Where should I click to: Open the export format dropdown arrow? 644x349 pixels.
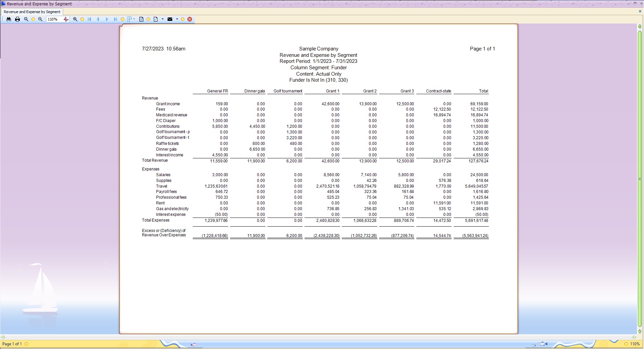coord(163,19)
